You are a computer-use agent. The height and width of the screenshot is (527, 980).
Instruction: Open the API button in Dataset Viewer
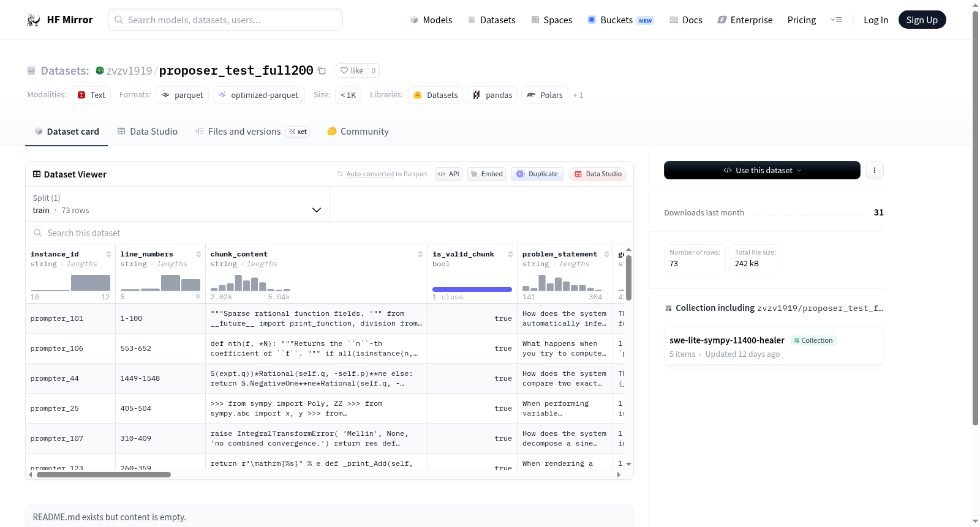coord(448,174)
